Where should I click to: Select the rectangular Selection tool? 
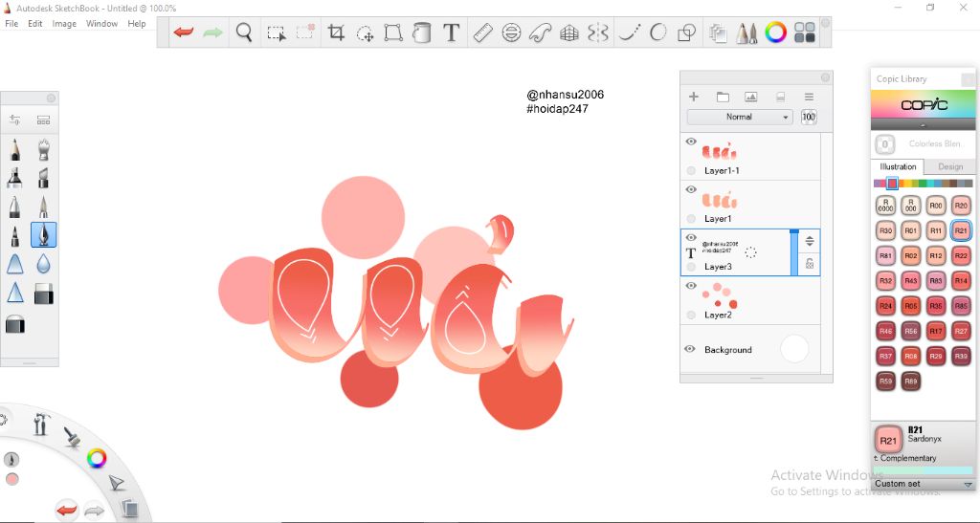277,33
